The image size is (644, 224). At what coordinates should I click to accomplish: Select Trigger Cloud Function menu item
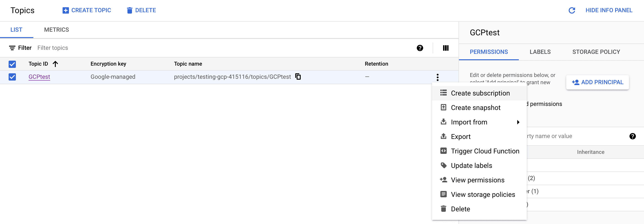(x=485, y=151)
